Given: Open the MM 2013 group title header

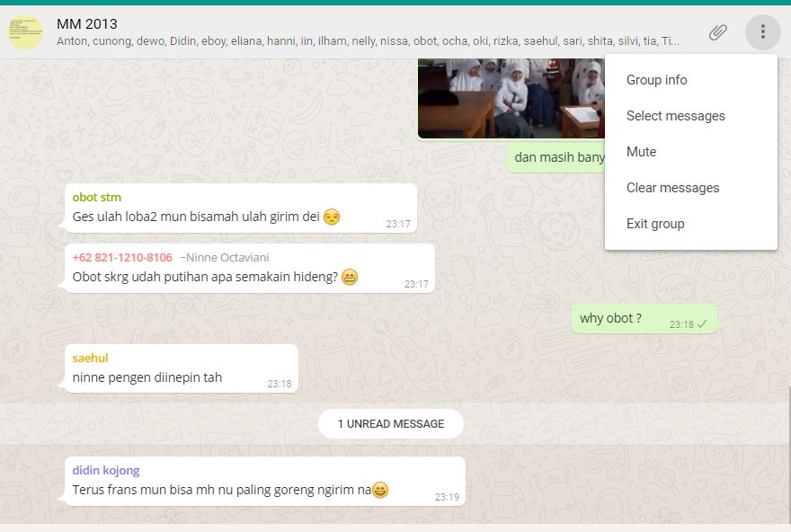Looking at the screenshot, I should coord(87,23).
